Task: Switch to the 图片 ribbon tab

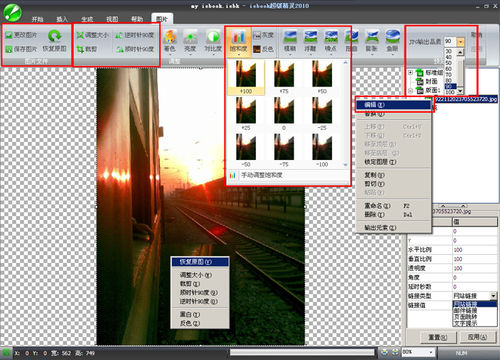Action: (162, 19)
